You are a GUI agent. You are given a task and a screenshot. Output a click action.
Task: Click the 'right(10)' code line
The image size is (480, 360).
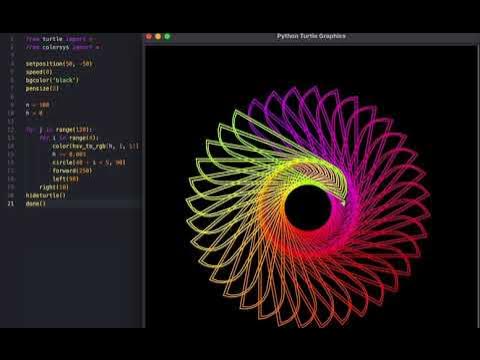coord(54,187)
